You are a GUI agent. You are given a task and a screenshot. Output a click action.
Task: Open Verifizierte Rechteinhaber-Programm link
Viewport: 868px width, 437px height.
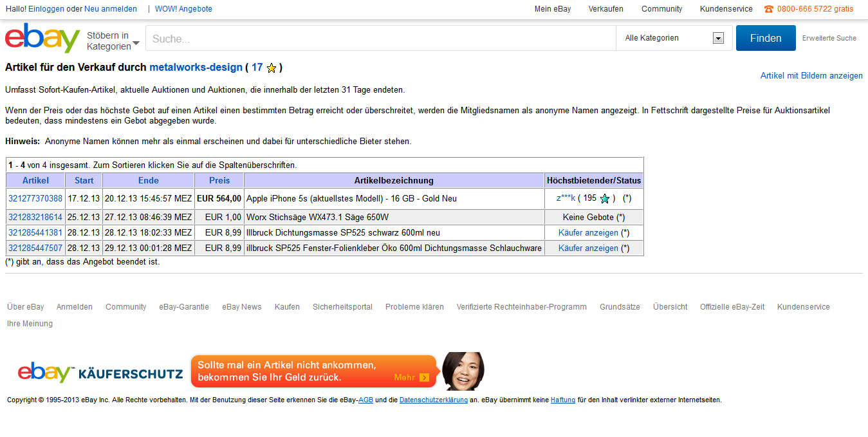pyautogui.click(x=522, y=307)
